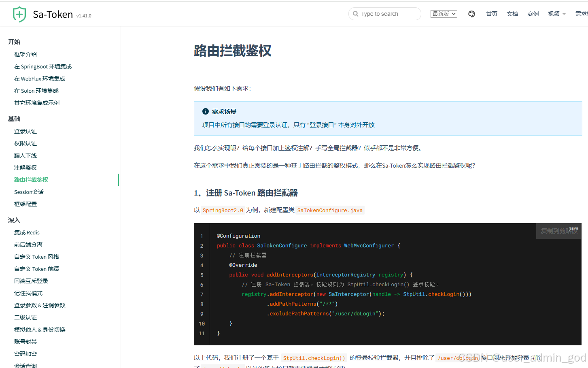
Task: Click the Sa-Token title text link
Action: [x=53, y=15]
